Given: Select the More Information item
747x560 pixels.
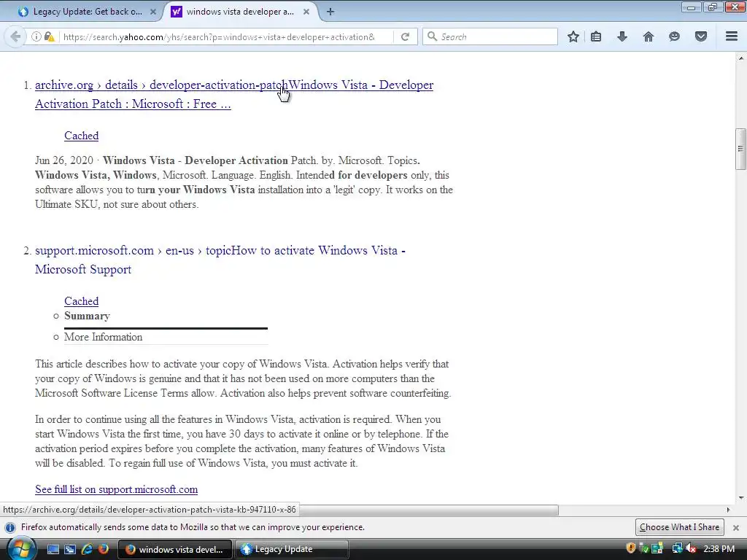Looking at the screenshot, I should point(104,337).
